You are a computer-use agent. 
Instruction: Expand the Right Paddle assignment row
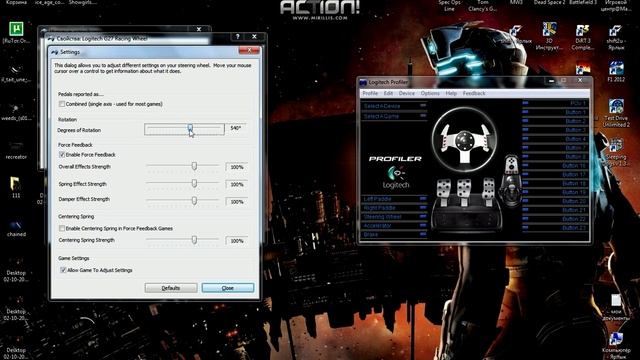click(x=394, y=208)
